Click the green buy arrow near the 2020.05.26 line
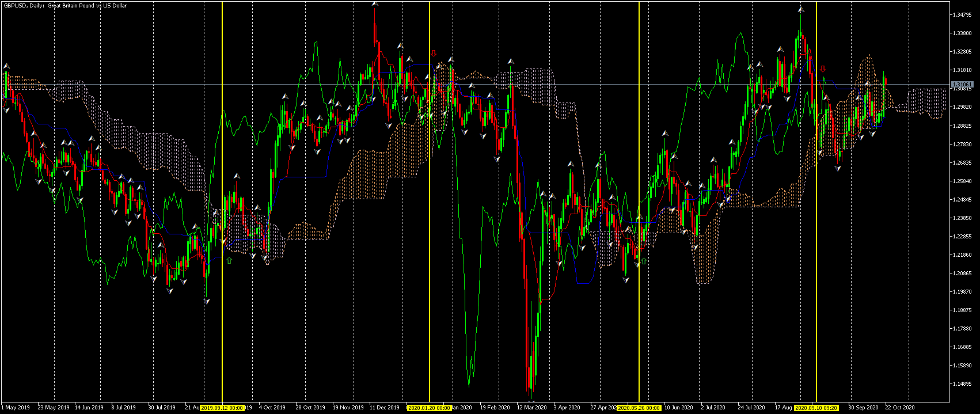Screen dimensions: 980x414 pyautogui.click(x=644, y=261)
